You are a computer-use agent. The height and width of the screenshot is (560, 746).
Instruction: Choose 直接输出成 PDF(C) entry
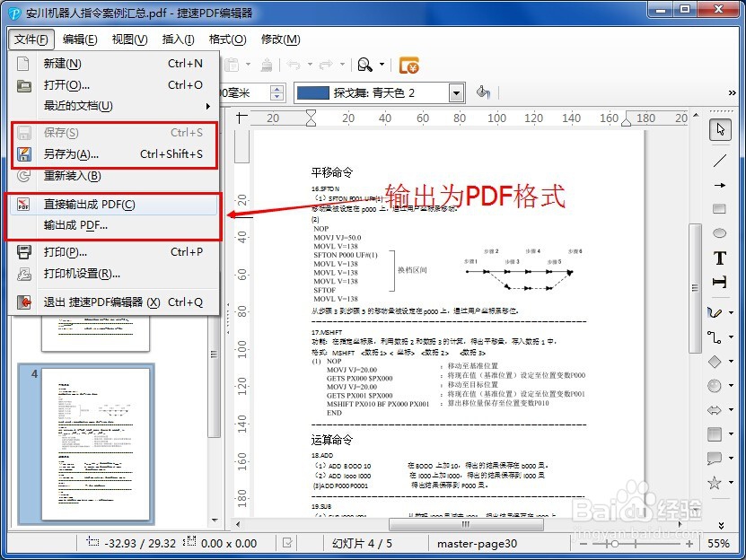(x=114, y=204)
